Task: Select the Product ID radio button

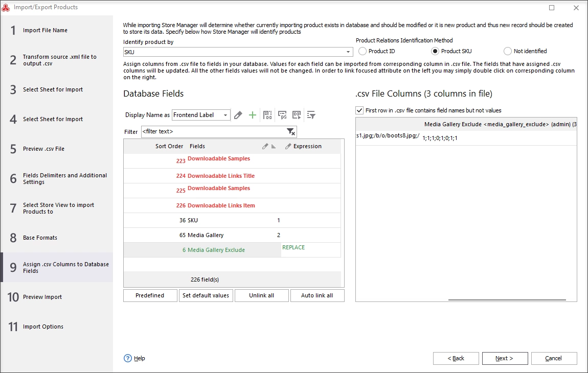Action: [362, 51]
